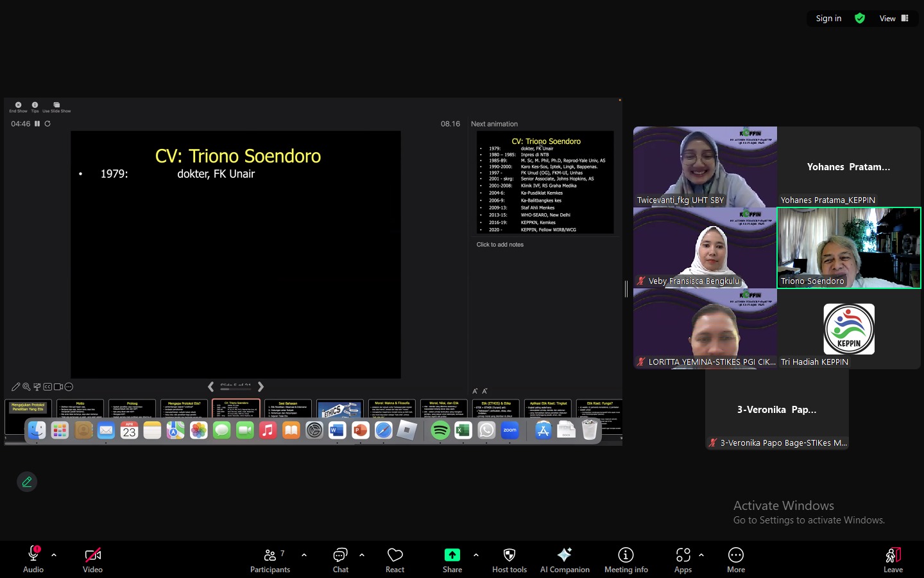Open Excel in the shared dock
Screen dimensions: 924x578
[x=463, y=430]
